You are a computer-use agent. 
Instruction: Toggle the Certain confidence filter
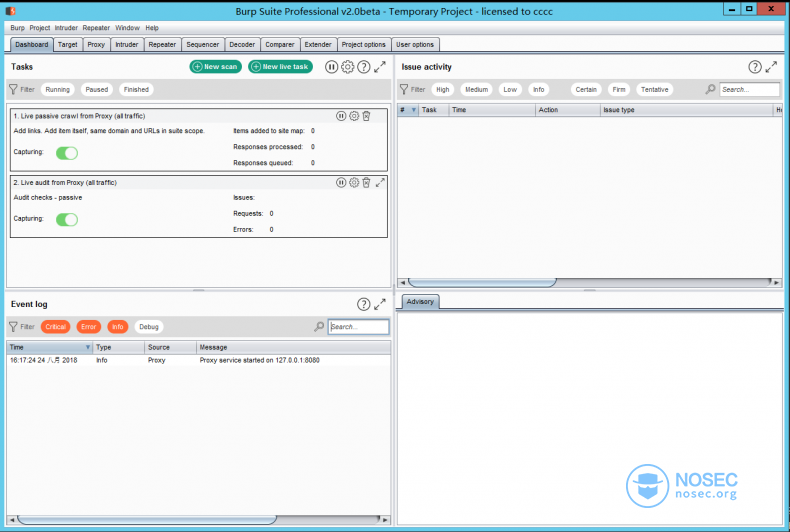coord(586,89)
